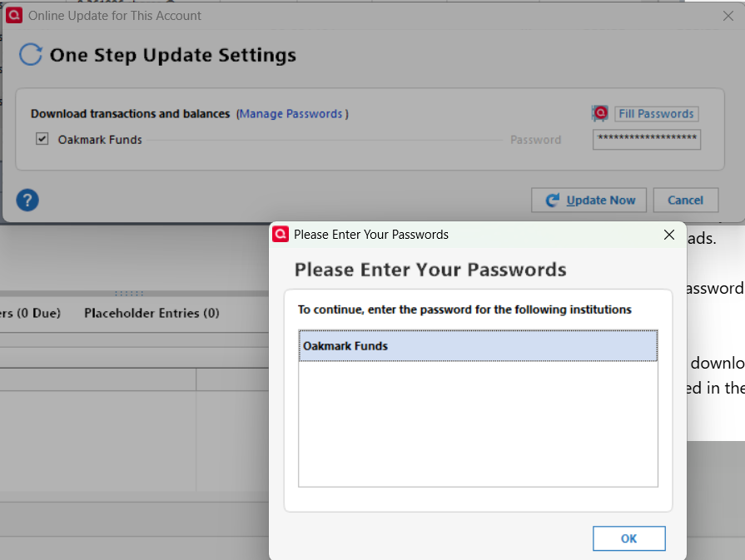The width and height of the screenshot is (745, 560).
Task: Click the empty area of the institutions list box
Action: click(x=478, y=424)
